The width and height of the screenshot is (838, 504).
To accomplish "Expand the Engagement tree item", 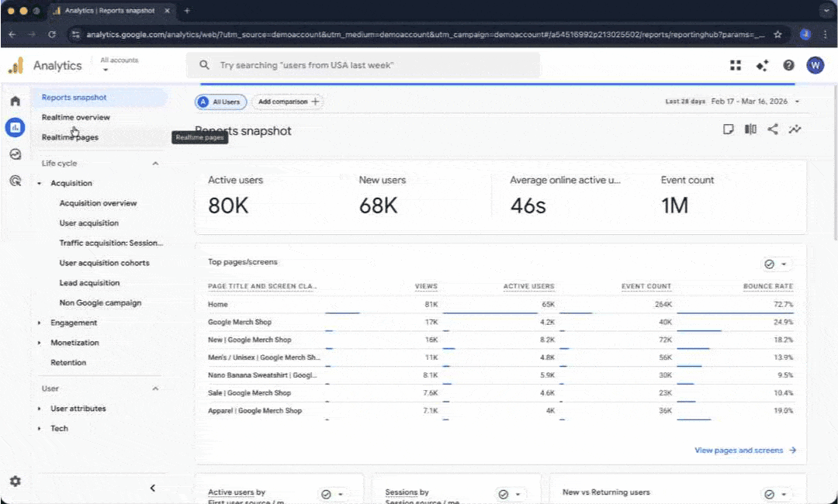I will pyautogui.click(x=74, y=323).
